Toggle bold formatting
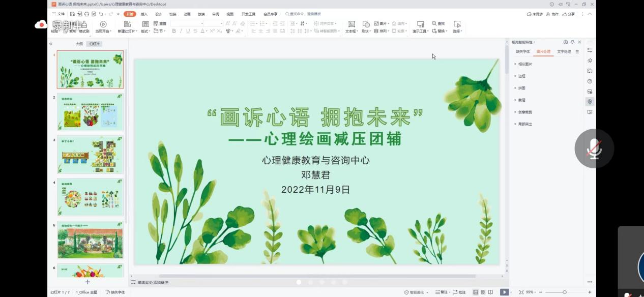The width and height of the screenshot is (644, 297). [173, 31]
